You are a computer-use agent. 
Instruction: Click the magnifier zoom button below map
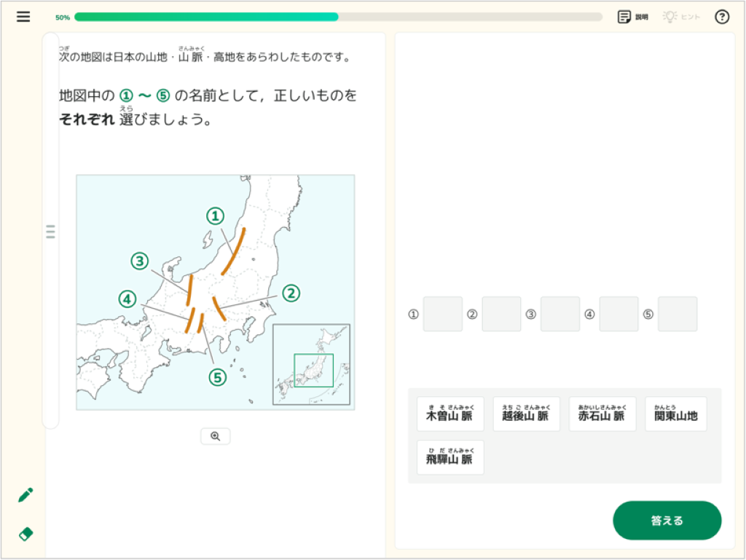[x=216, y=436]
